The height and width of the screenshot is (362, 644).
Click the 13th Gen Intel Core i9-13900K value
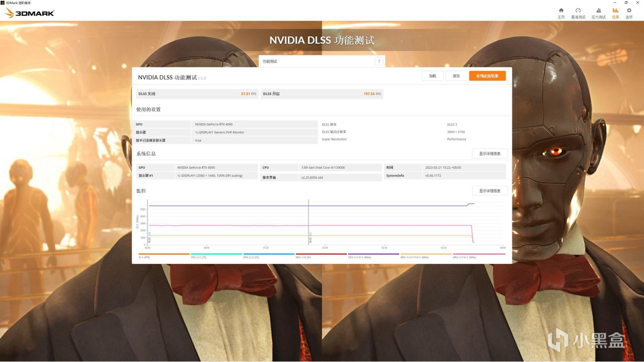point(323,168)
